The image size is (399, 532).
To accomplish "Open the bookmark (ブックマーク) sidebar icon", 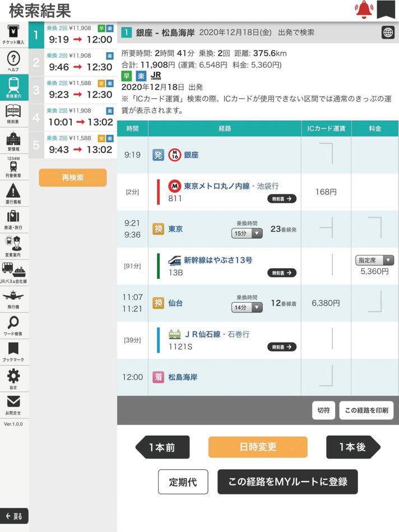I will pyautogui.click(x=13, y=352).
